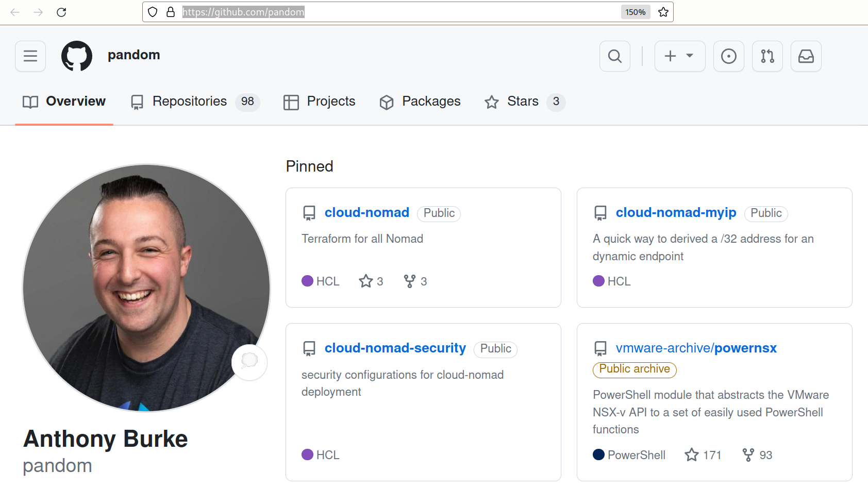
Task: Click the profile avatar photo
Action: pyautogui.click(x=146, y=288)
